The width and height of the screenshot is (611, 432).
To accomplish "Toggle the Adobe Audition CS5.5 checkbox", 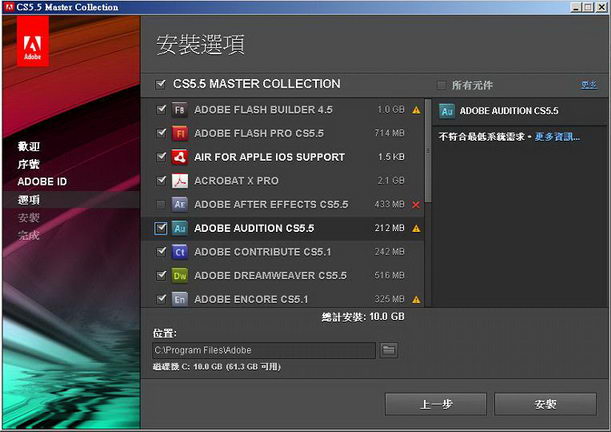I will [161, 228].
